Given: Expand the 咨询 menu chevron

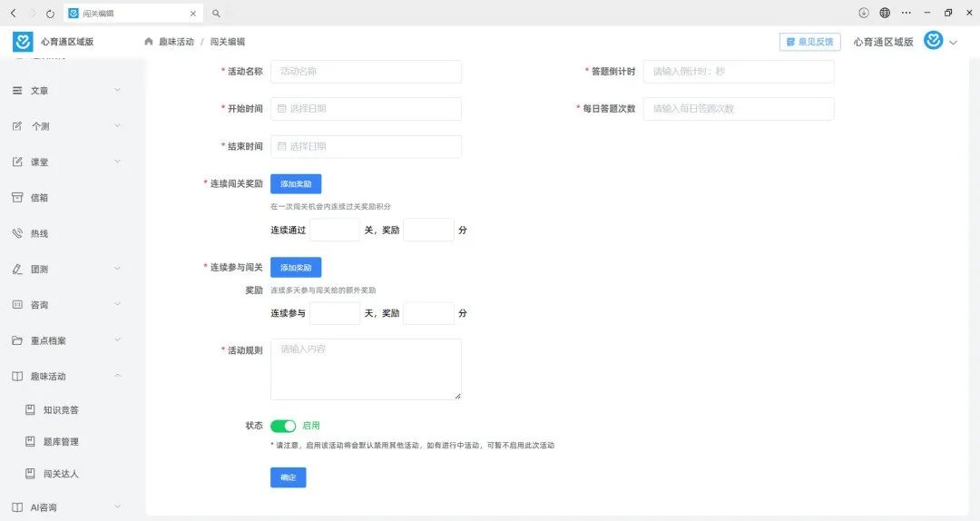Looking at the screenshot, I should (117, 304).
